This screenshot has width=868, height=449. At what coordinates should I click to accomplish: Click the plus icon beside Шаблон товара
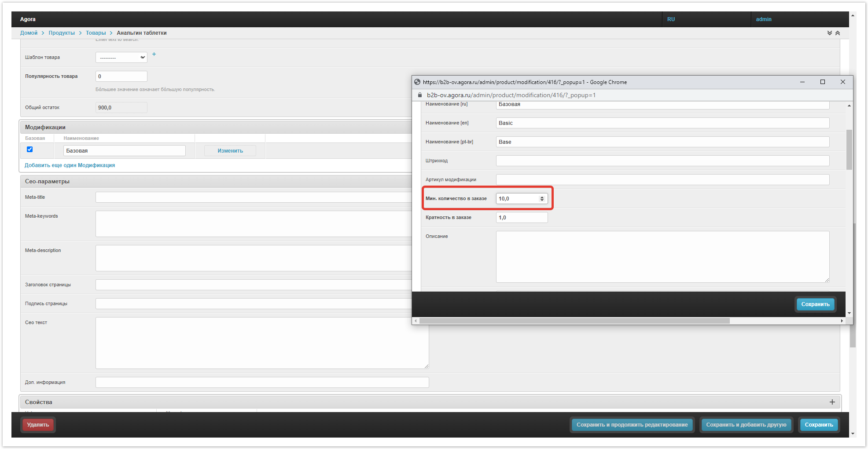[154, 54]
